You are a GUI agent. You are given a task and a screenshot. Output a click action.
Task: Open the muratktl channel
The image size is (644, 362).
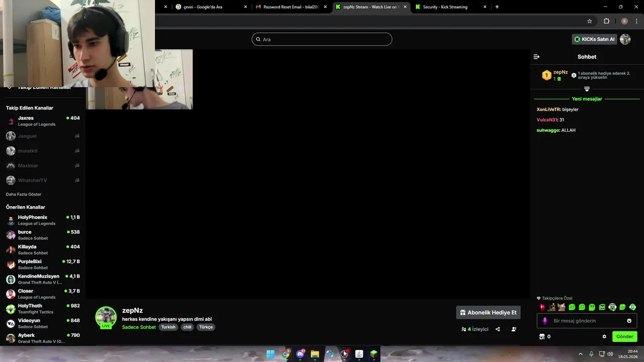tap(43, 151)
